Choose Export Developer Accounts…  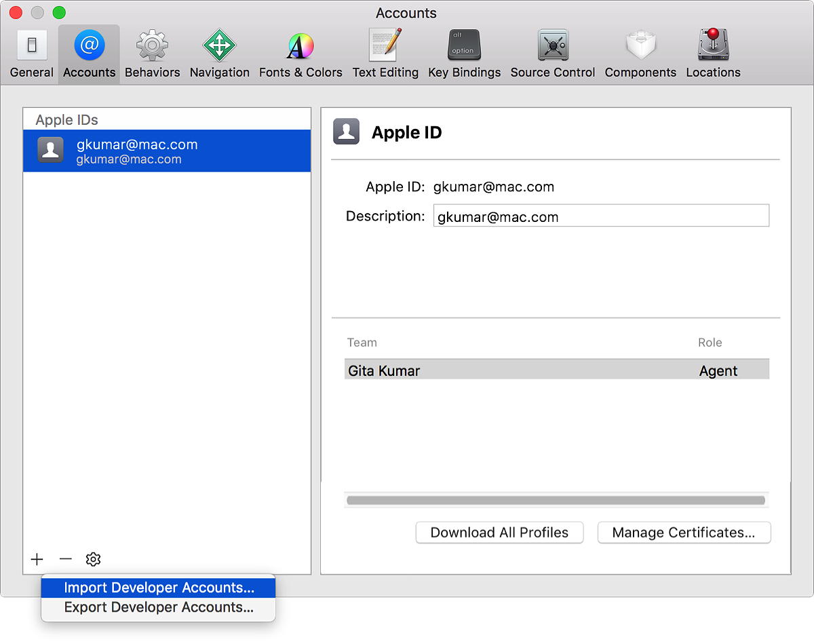tap(158, 607)
